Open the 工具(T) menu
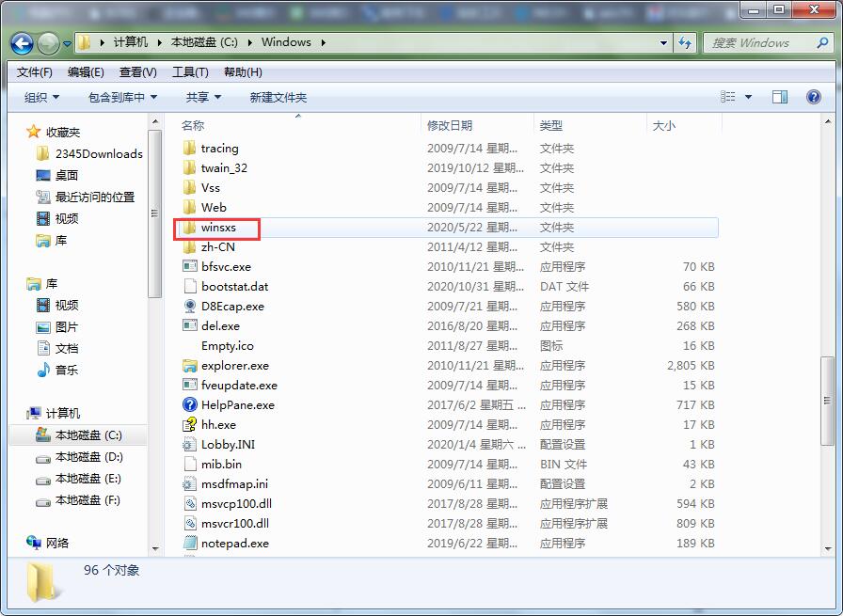Viewport: 843px width, 616px height. 190,72
